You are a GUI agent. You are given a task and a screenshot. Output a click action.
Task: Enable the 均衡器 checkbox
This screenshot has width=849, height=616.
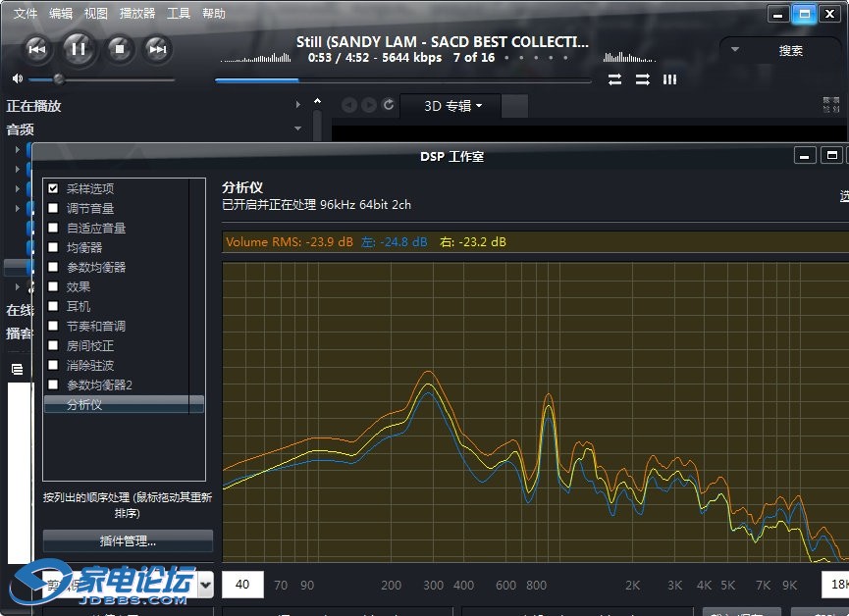[x=53, y=247]
